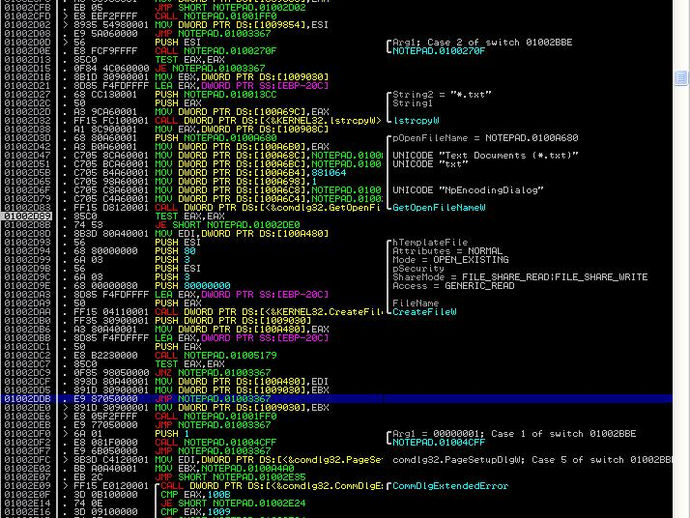
Task: Click the cyan NOTEPAD.0100270F comment label
Action: click(x=438, y=51)
